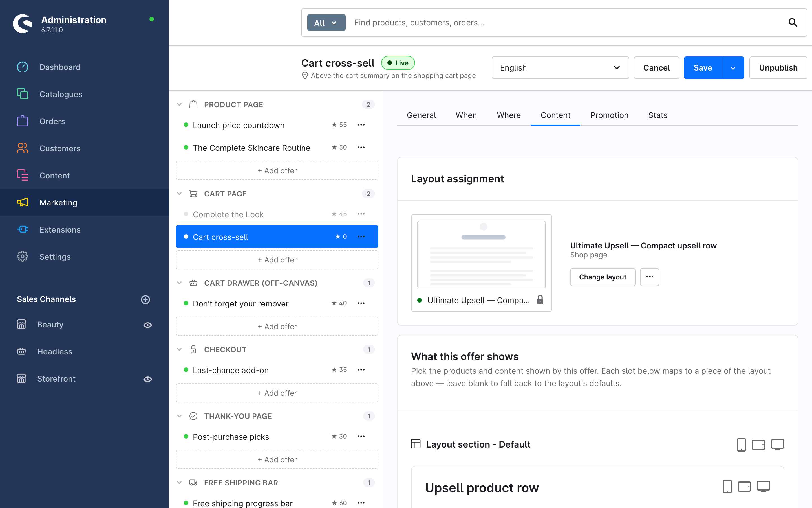Image resolution: width=812 pixels, height=508 pixels.
Task: Collapse the Checkout group
Action: tap(180, 349)
